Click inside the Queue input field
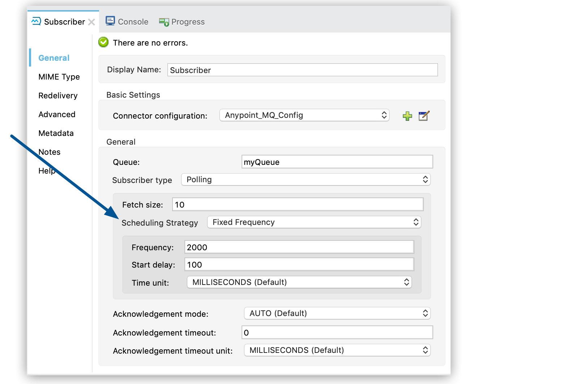Image resolution: width=588 pixels, height=384 pixels. 336,162
